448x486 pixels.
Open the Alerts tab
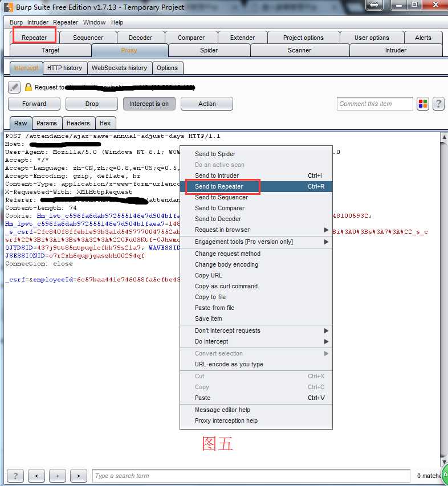point(423,38)
